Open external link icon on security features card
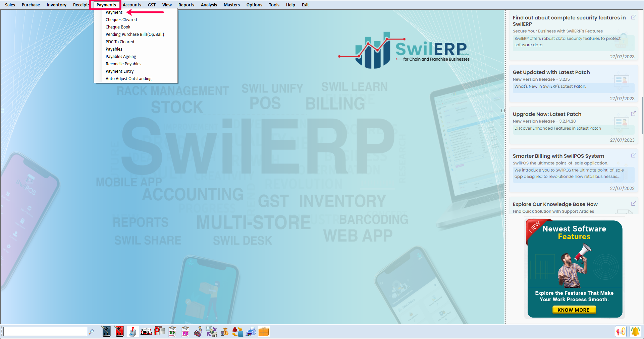 click(634, 17)
